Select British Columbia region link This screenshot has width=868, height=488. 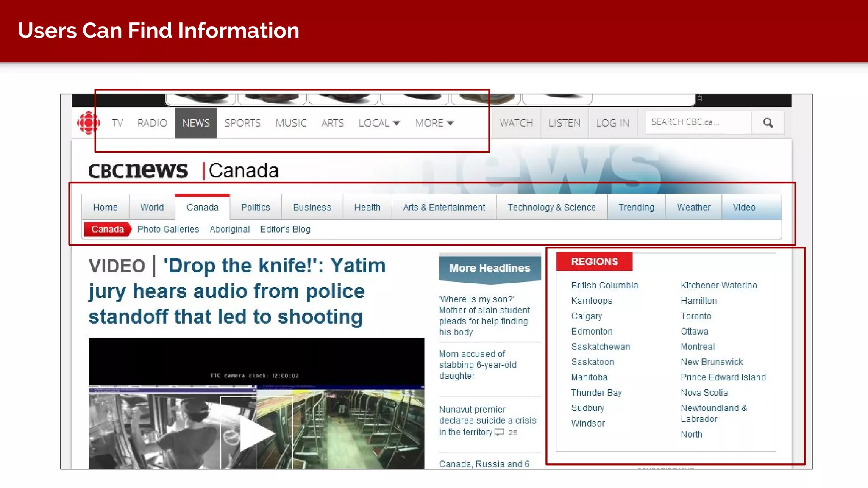[x=604, y=286]
